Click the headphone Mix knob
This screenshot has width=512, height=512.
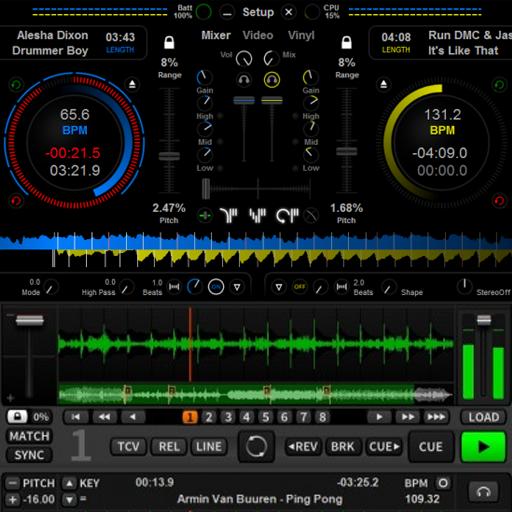[271, 59]
